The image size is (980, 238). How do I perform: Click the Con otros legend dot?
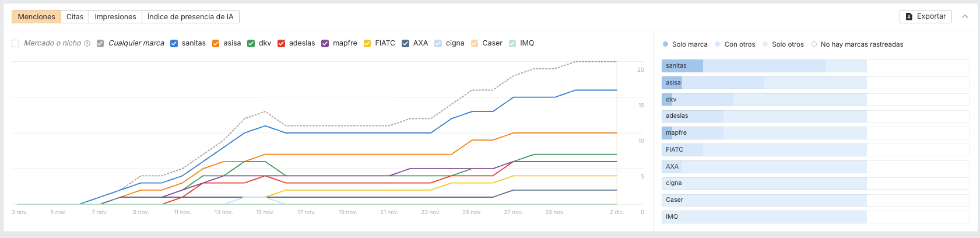click(x=718, y=44)
